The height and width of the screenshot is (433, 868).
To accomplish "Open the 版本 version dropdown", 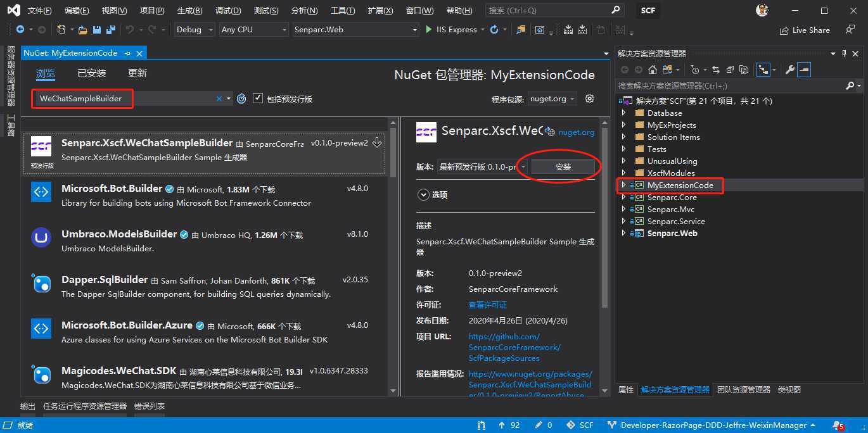I will [482, 166].
